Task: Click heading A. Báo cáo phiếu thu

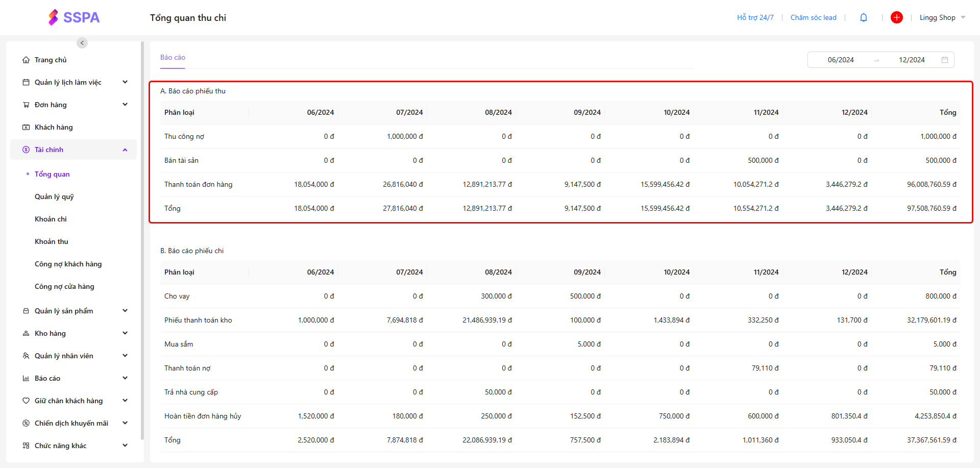Action: [193, 91]
